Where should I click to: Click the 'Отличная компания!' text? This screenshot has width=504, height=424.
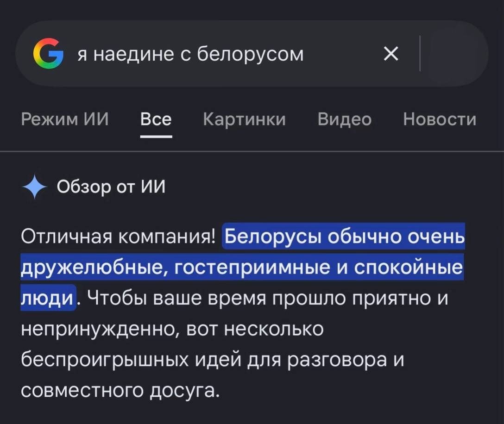coord(118,237)
